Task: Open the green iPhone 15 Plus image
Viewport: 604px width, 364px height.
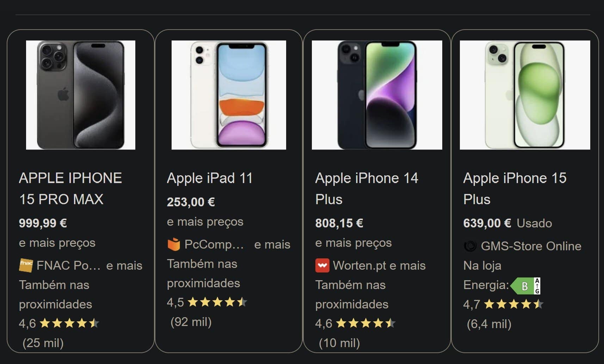Action: click(525, 95)
